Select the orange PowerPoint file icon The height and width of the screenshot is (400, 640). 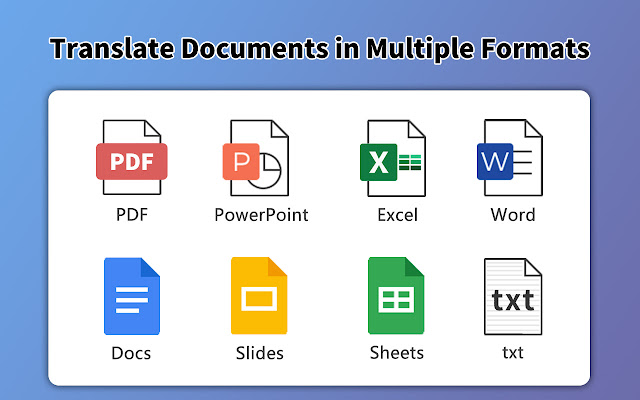pyautogui.click(x=256, y=158)
